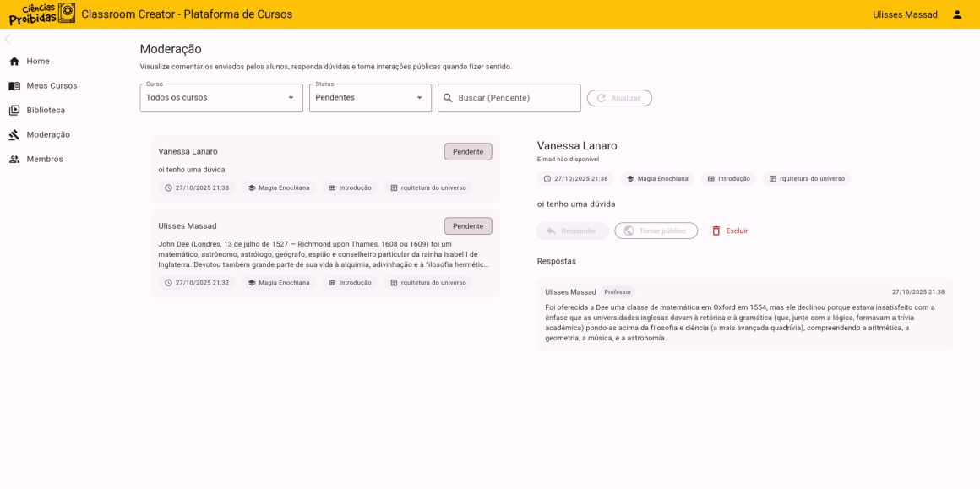Open the Home sidebar icon
This screenshot has height=489, width=980.
[x=14, y=61]
